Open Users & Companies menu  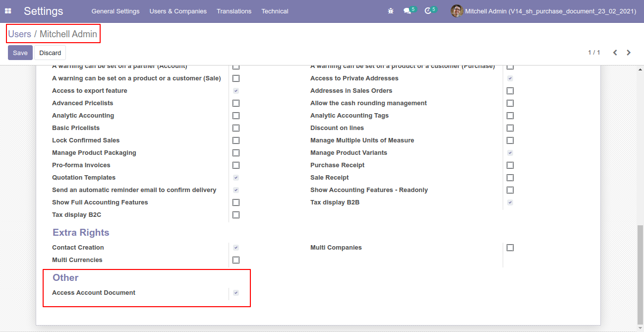(x=178, y=11)
